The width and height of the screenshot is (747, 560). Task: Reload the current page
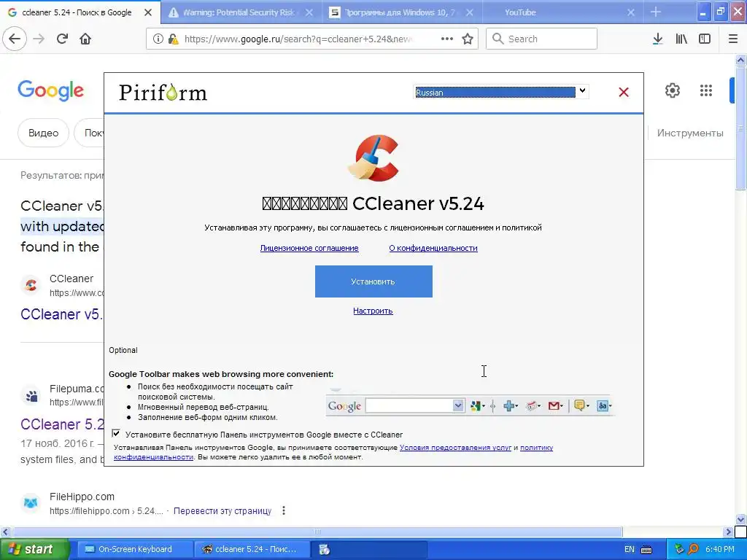(x=62, y=39)
